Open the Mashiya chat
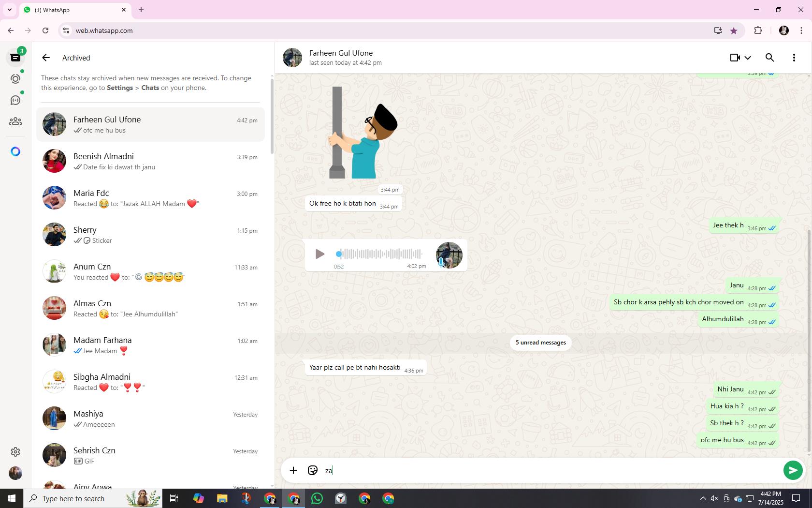This screenshot has width=812, height=508. [151, 418]
